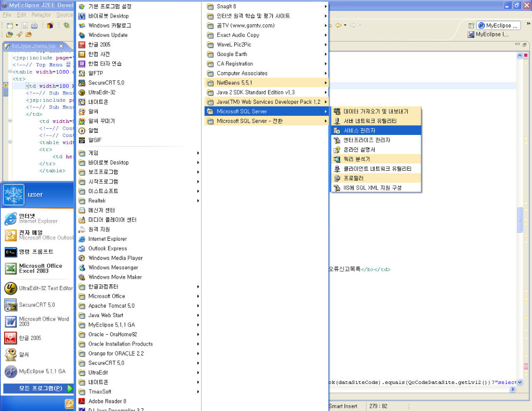532x411 pixels.
Task: Click the MyEclipse 5.1.1 GA icon in start panel
Action: tap(10, 372)
